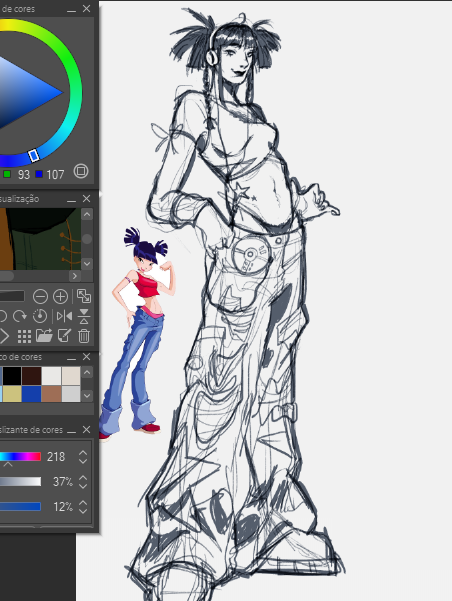Minimize the color slider panel

tap(71, 430)
